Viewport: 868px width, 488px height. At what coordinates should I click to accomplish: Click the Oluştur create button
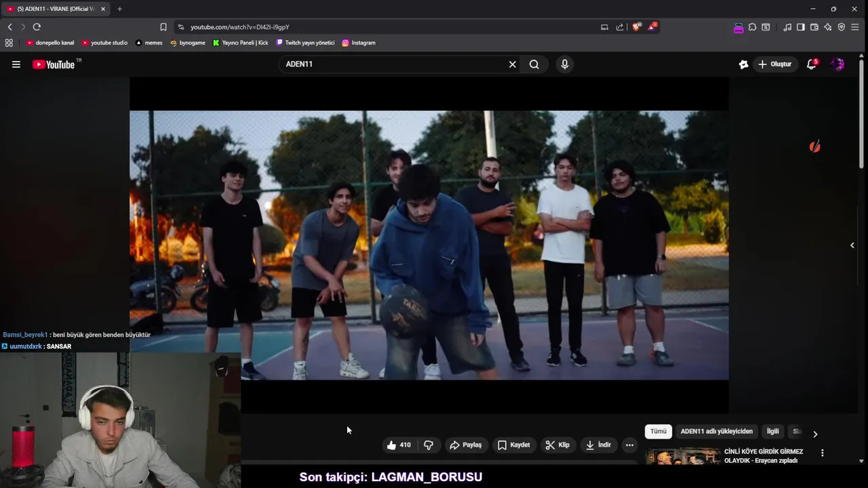point(774,64)
